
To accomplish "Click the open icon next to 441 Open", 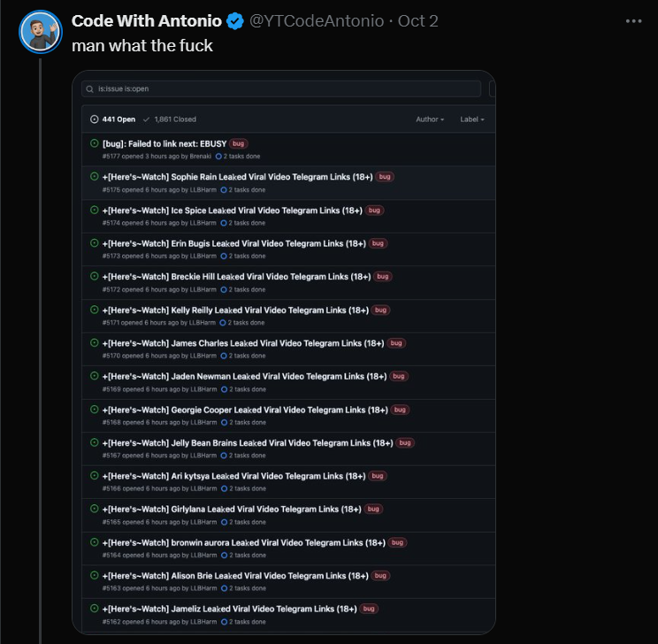I will coord(95,119).
